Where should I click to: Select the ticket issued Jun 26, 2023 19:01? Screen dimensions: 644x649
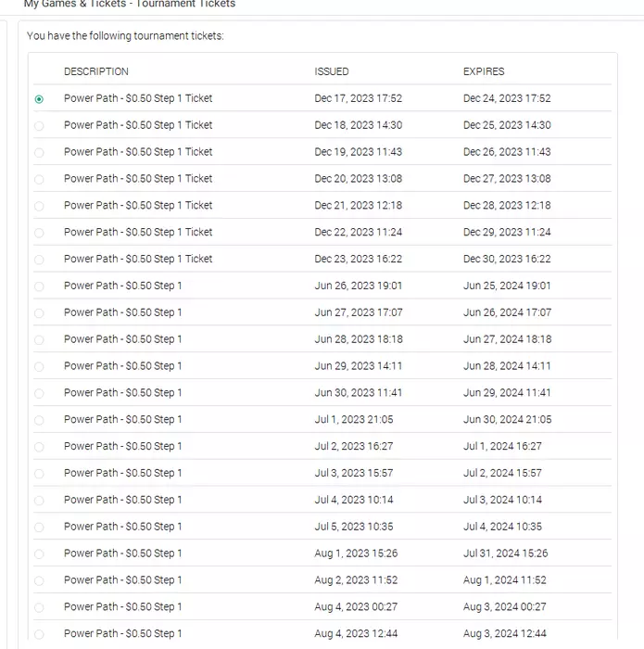tap(39, 286)
